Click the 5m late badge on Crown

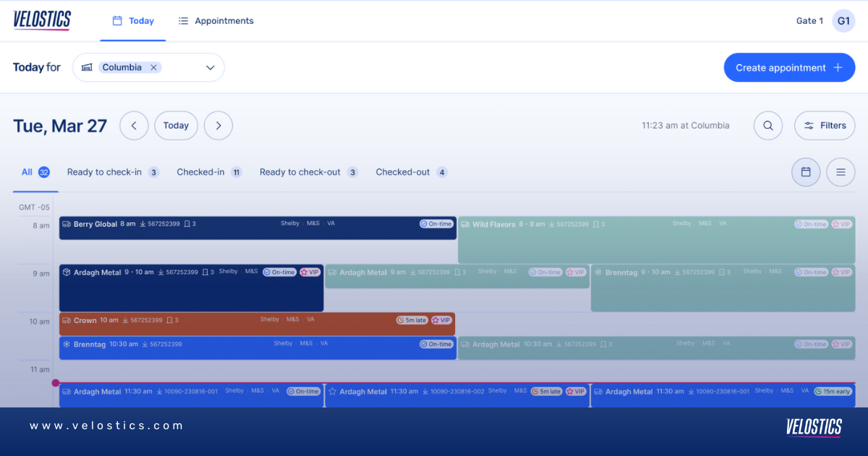[412, 320]
